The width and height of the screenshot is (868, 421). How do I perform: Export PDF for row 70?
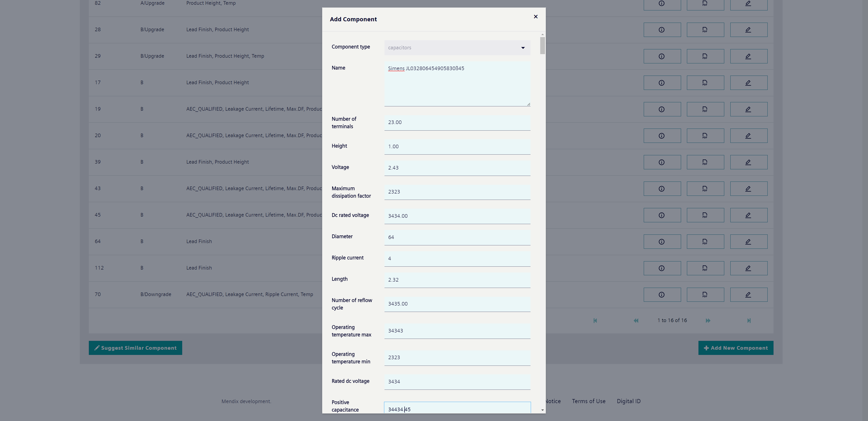point(705,294)
